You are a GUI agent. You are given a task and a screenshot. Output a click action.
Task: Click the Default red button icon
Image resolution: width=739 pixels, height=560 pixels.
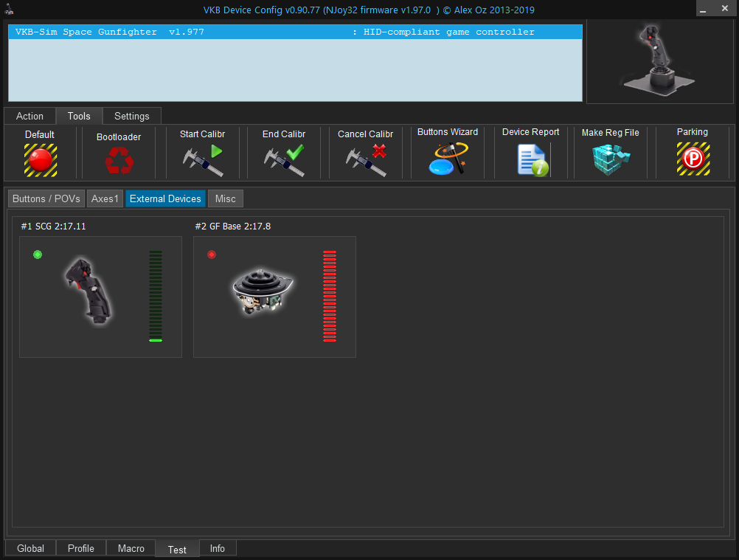point(41,160)
